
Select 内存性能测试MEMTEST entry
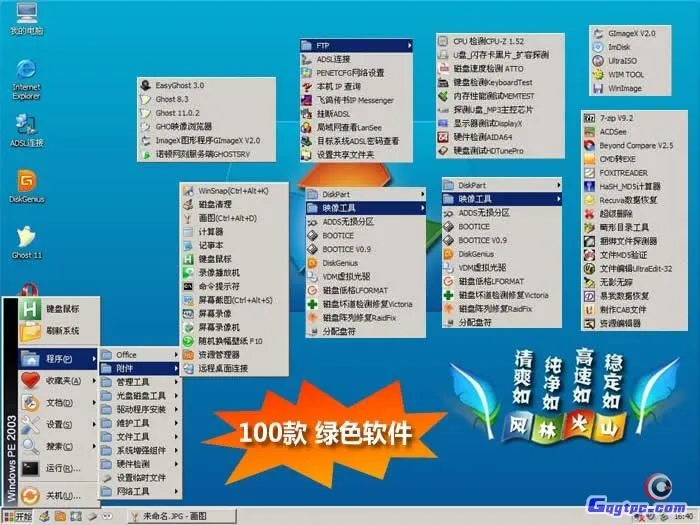coord(500,96)
